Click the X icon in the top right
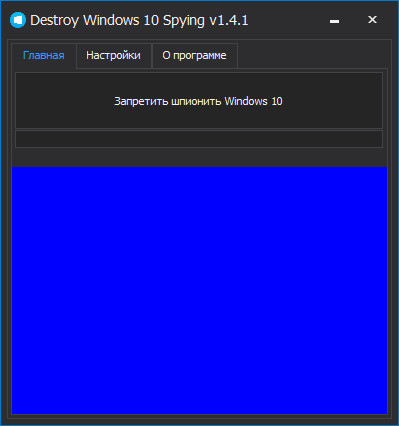 (x=372, y=20)
